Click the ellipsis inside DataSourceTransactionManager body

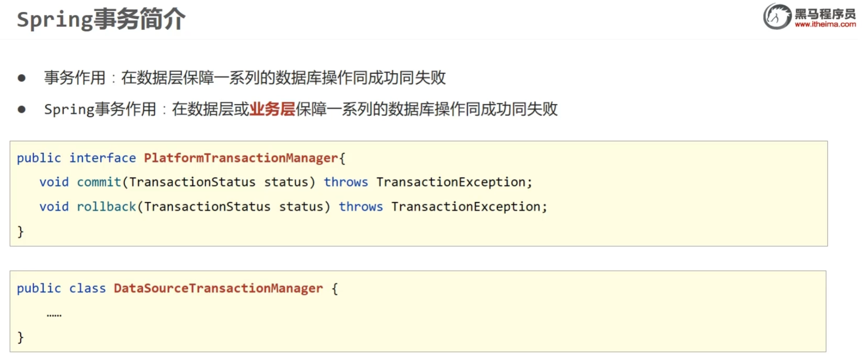[54, 315]
